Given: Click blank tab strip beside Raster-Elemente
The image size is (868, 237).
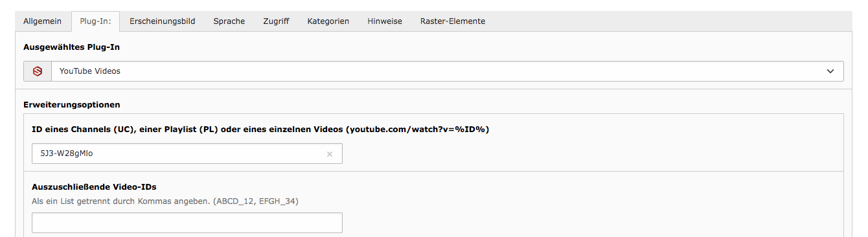Looking at the screenshot, I should 674,21.
